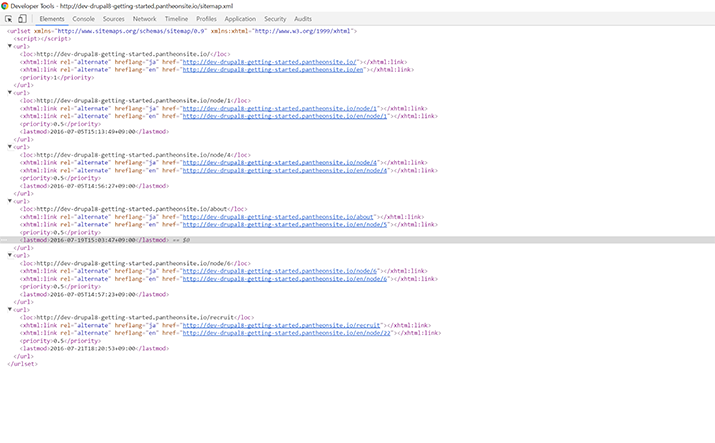Open the Timeline tab
Image resolution: width=715 pixels, height=443 pixels.
pos(176,19)
